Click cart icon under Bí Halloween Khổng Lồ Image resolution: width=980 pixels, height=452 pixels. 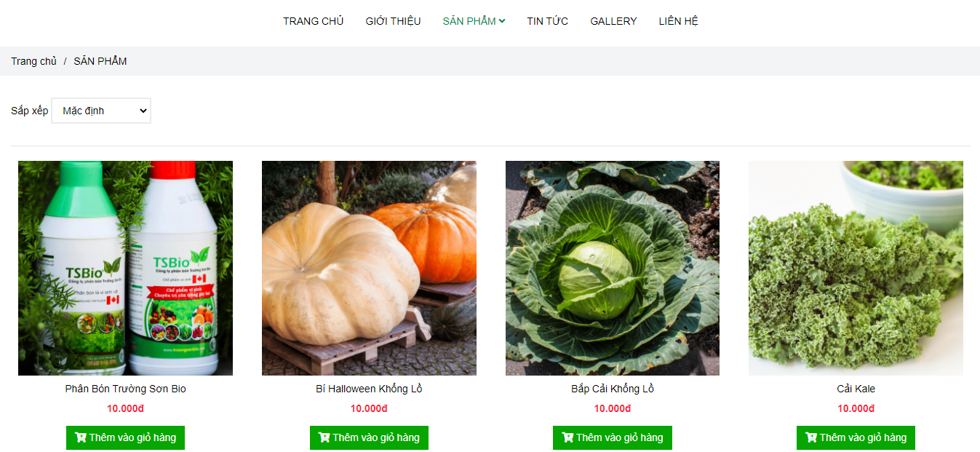coord(324,438)
